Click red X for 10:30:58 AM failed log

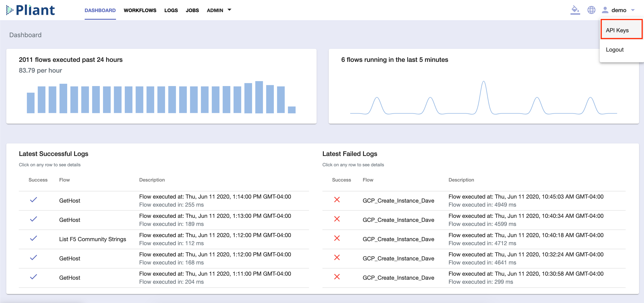click(x=337, y=277)
